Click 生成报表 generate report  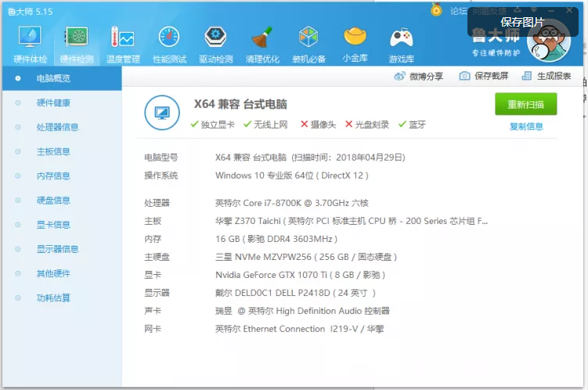(x=547, y=76)
